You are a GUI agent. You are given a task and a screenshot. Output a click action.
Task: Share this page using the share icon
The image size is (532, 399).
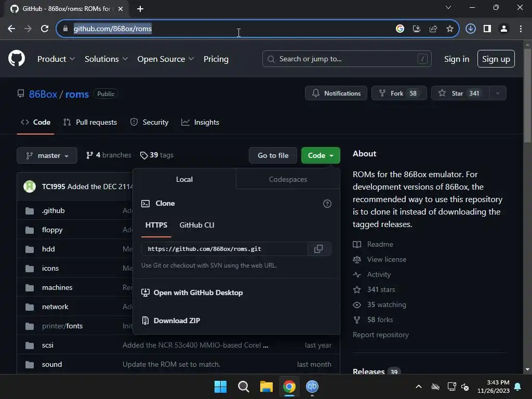[x=433, y=29]
